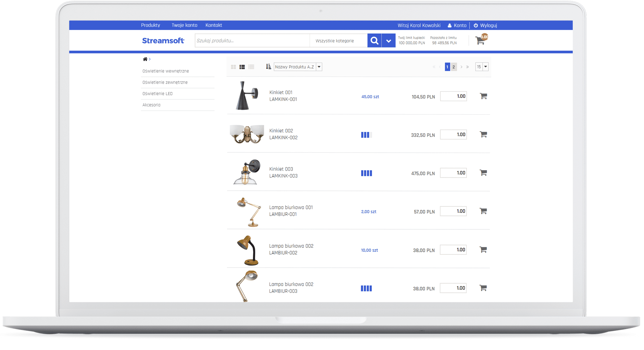Click Lampa biurkowa 001 product thumbnail

[x=249, y=212]
